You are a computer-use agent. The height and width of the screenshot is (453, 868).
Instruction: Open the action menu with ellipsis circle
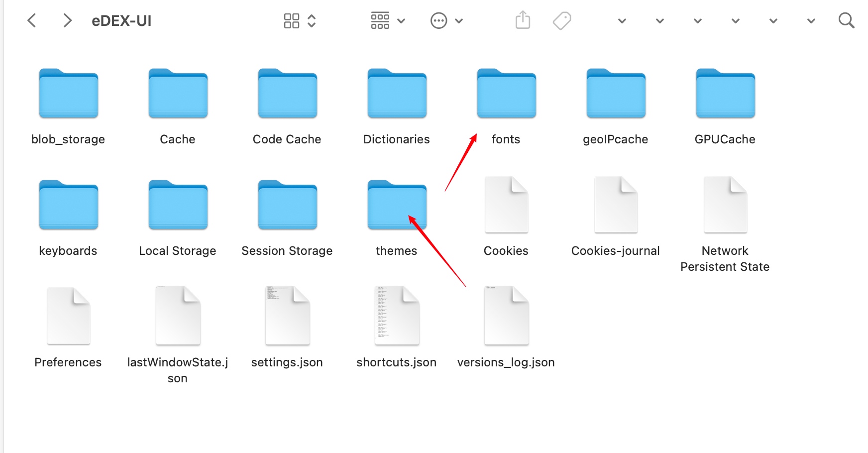[446, 20]
